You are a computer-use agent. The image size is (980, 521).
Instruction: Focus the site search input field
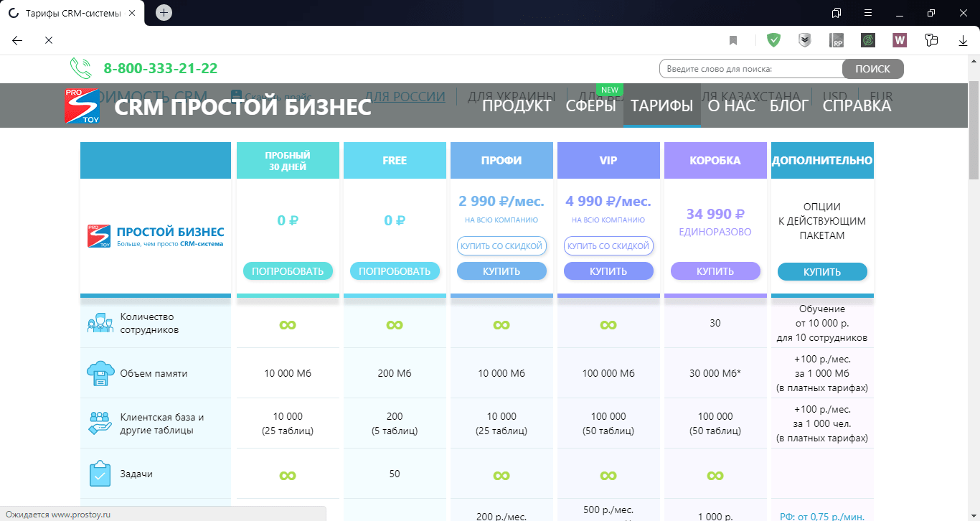click(x=751, y=69)
